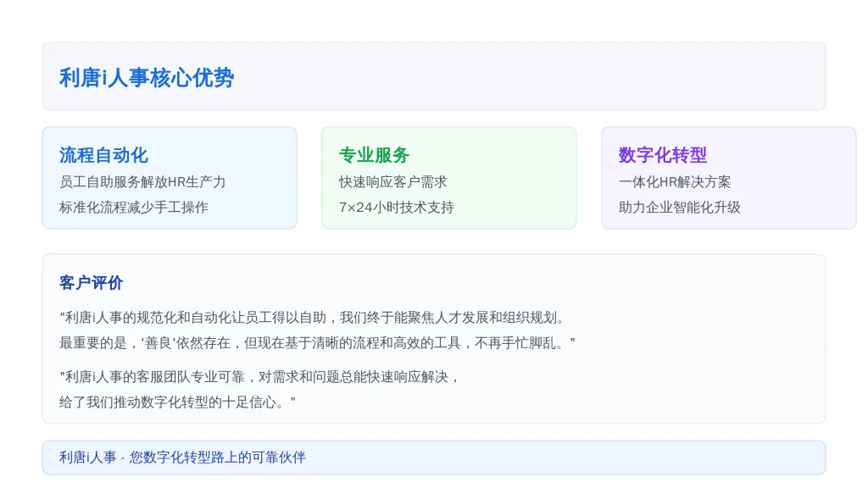This screenshot has height=488, width=868.
Task: Click 标准化流程减少手工操作 line
Action: point(134,208)
